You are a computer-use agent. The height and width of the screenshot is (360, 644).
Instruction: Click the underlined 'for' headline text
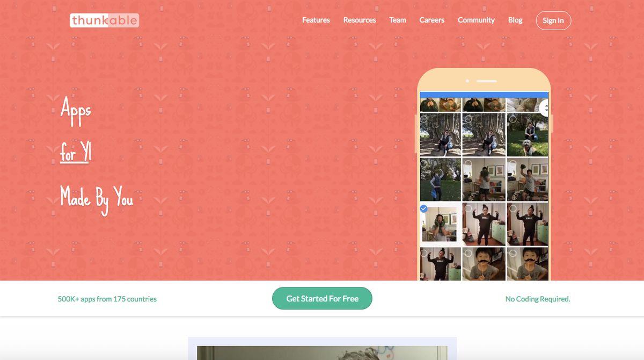coord(68,155)
